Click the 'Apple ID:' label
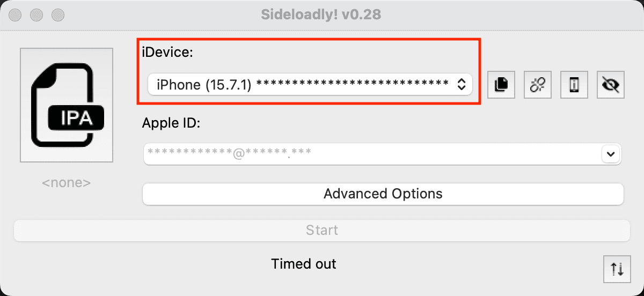The width and height of the screenshot is (644, 296). coord(171,123)
